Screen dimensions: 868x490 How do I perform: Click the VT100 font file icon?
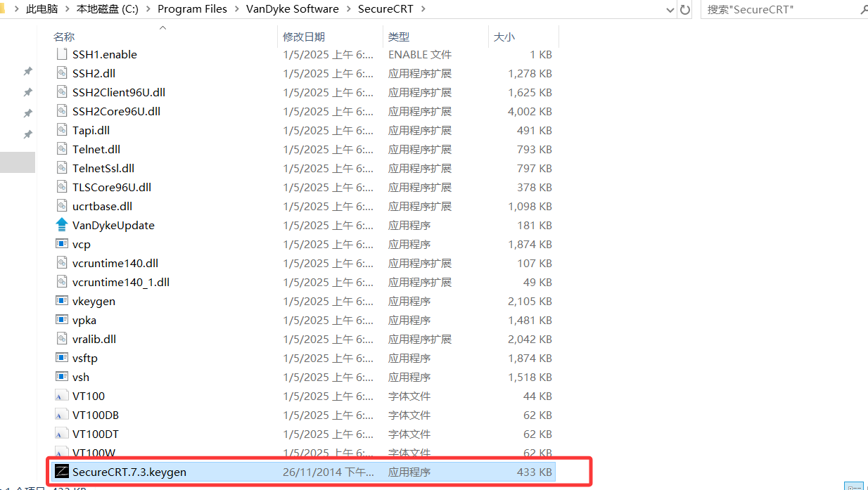tap(62, 396)
